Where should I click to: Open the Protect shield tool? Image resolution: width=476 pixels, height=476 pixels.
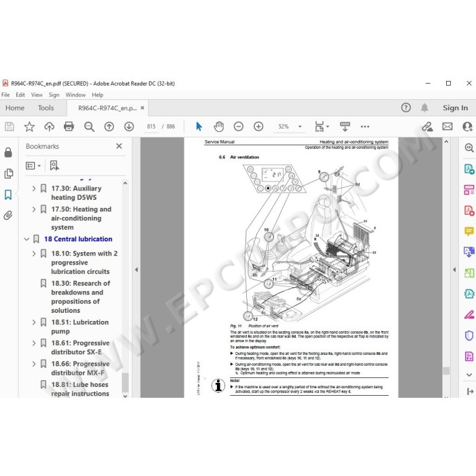469,335
